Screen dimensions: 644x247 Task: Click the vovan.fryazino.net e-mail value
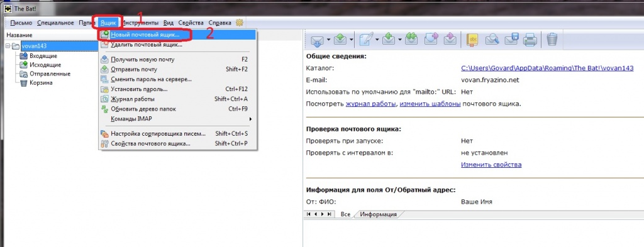491,80
